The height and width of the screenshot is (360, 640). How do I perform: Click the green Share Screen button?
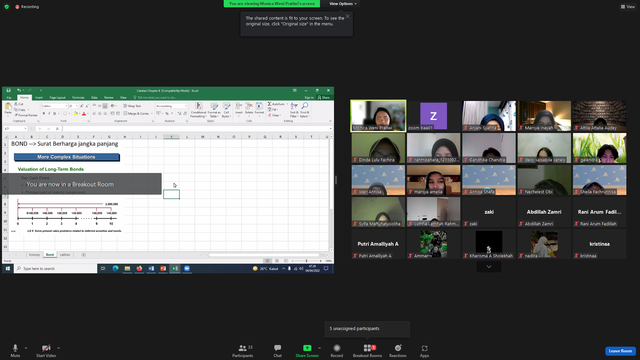click(307, 350)
